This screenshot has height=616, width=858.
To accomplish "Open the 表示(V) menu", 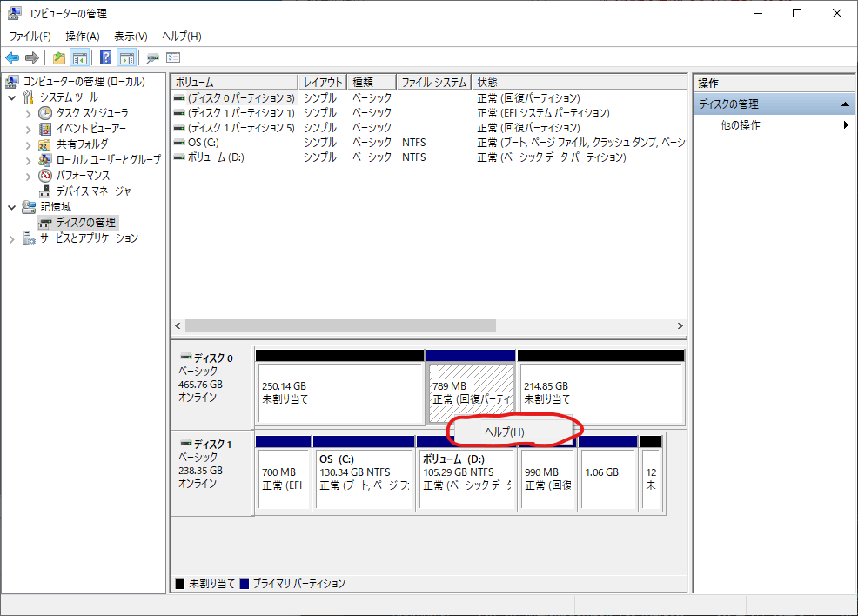I will coord(131,36).
